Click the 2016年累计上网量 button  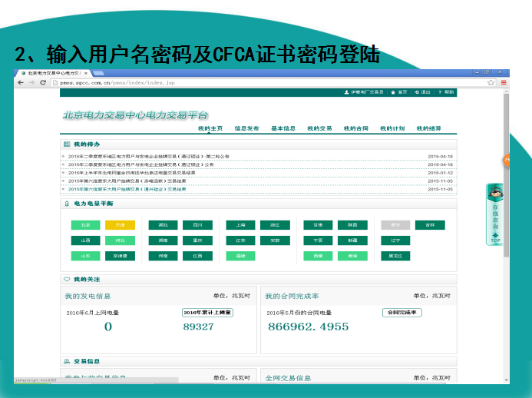pos(207,313)
